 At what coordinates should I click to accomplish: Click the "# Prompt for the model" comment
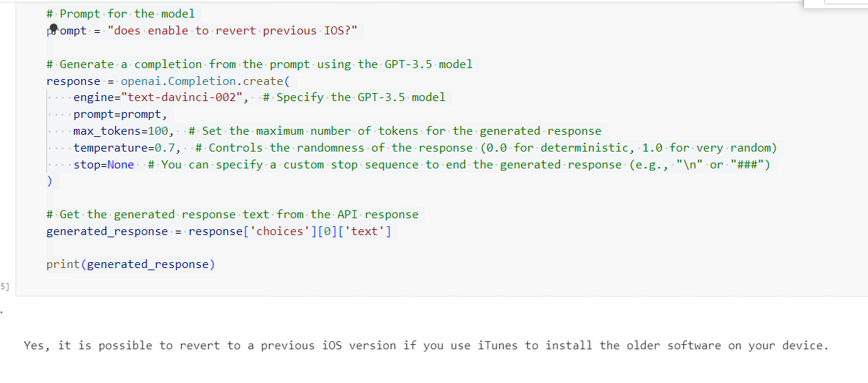120,14
